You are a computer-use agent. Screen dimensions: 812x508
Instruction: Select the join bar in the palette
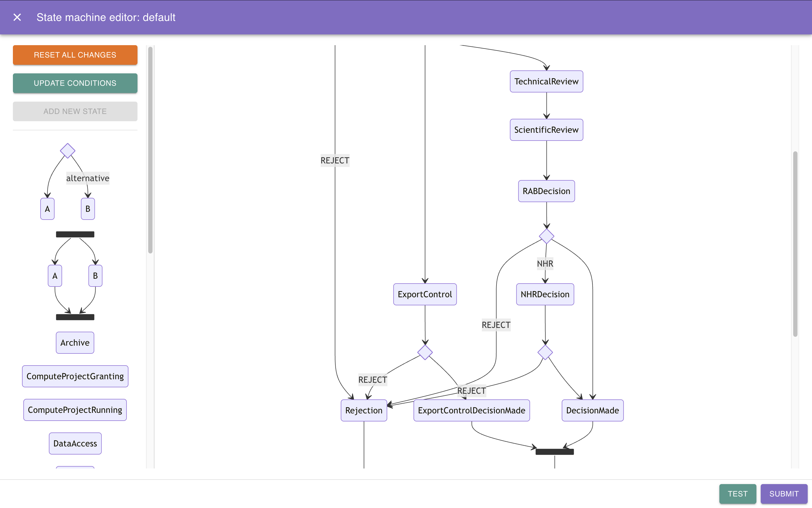coord(75,317)
